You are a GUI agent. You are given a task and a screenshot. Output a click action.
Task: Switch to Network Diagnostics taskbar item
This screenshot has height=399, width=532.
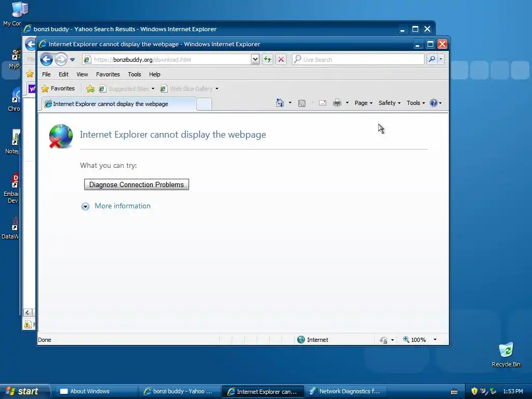click(x=345, y=391)
